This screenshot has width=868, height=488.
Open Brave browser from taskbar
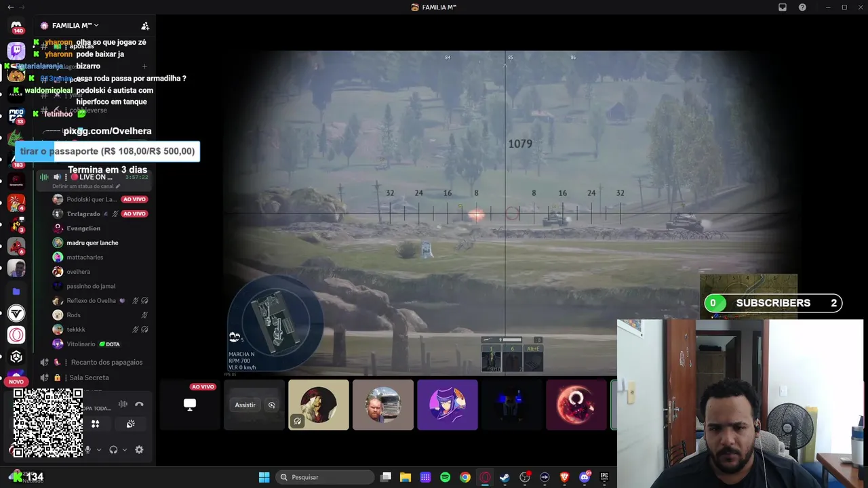(564, 477)
